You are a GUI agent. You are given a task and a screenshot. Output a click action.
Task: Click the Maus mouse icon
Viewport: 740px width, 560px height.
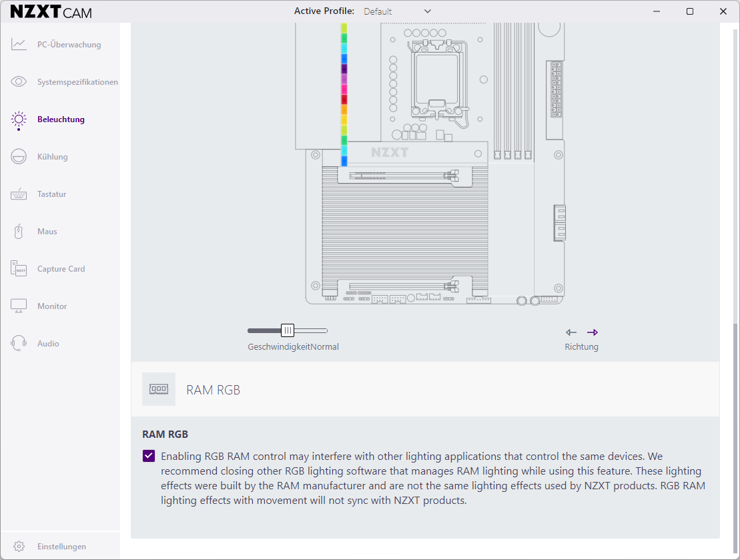[x=19, y=232]
